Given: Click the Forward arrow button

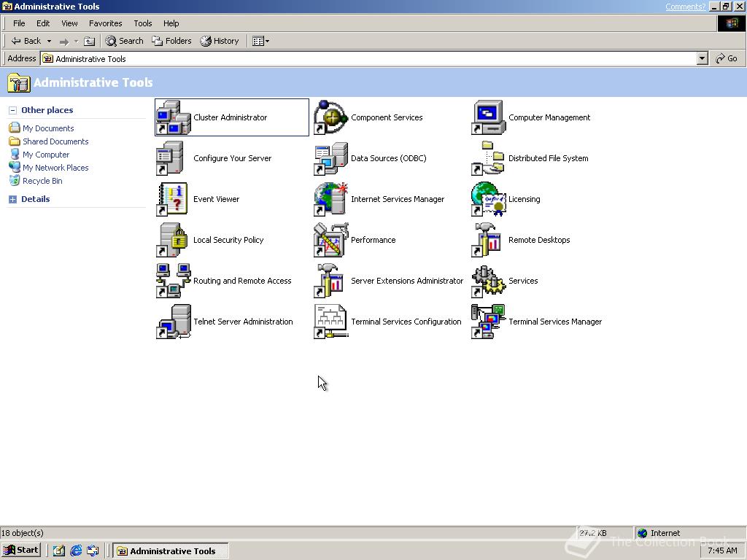Looking at the screenshot, I should point(64,42).
